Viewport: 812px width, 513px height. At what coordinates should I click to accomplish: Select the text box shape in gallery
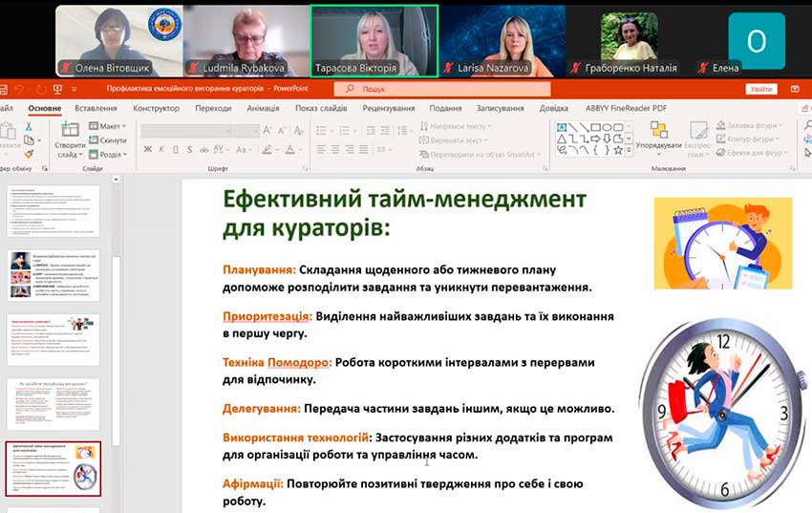(x=562, y=127)
